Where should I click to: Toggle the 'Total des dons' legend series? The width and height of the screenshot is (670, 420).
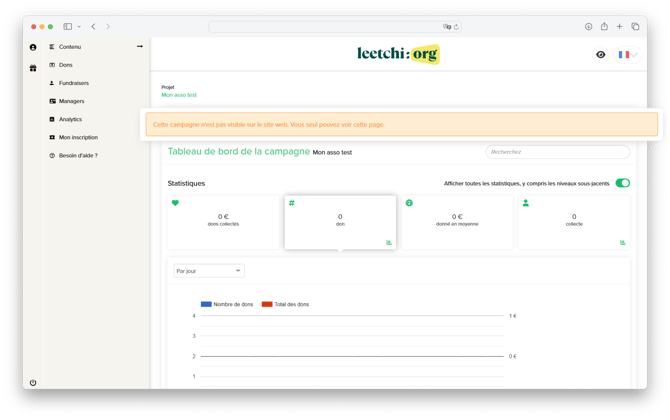[286, 303]
